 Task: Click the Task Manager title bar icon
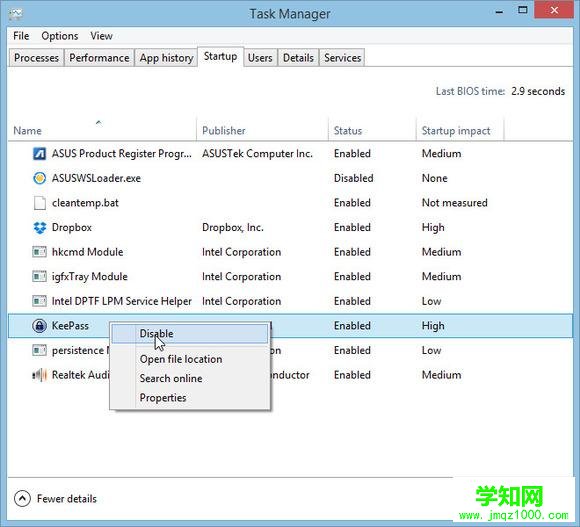(16, 14)
